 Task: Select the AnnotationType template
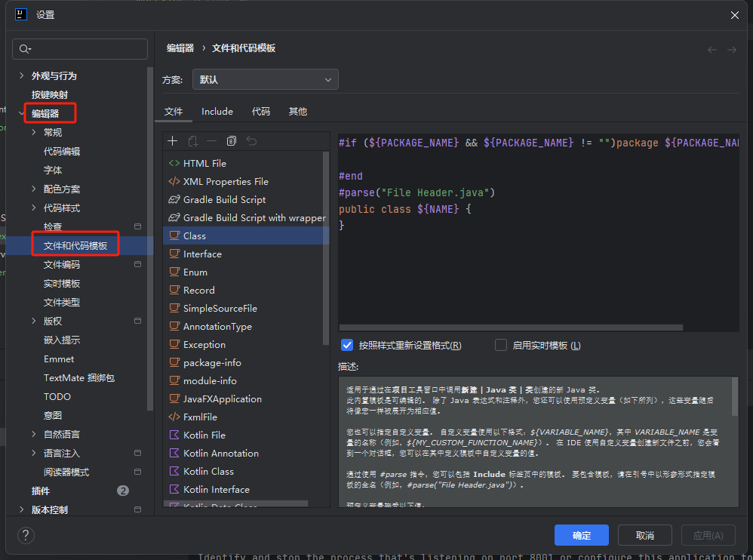[246, 327]
